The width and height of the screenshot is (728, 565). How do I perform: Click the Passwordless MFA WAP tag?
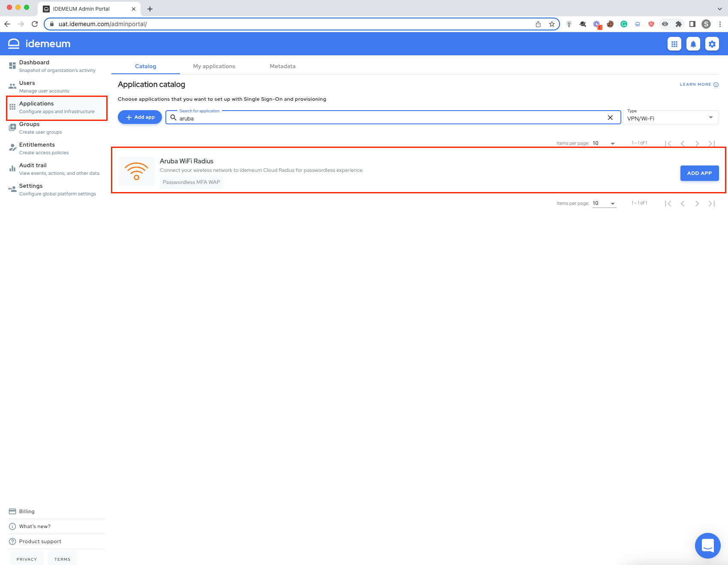point(192,182)
